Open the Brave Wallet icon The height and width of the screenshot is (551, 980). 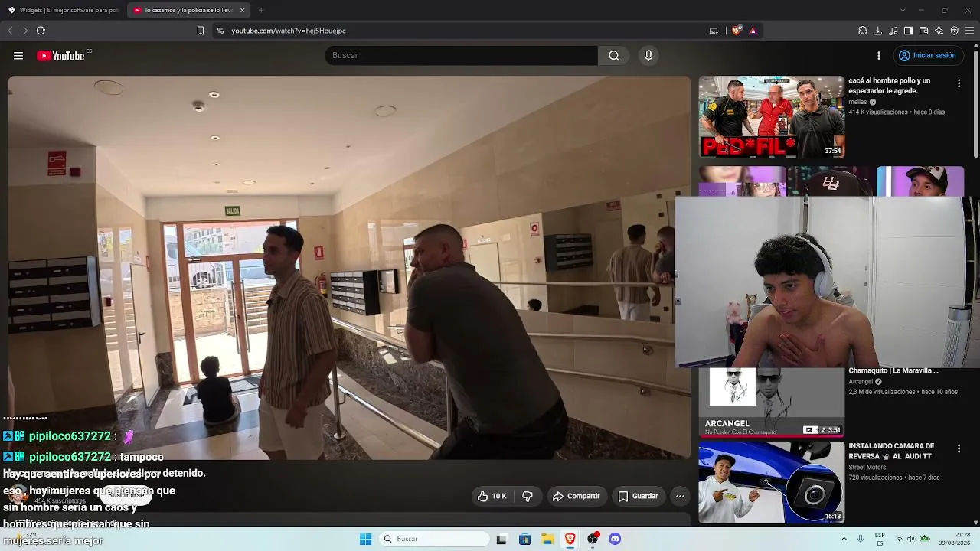pyautogui.click(x=923, y=31)
